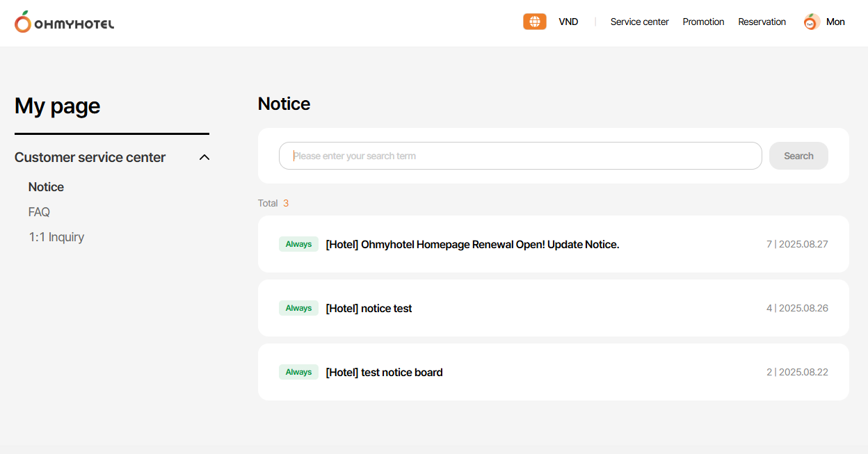The width and height of the screenshot is (868, 454).
Task: Collapse the Customer service center section
Action: [x=204, y=157]
